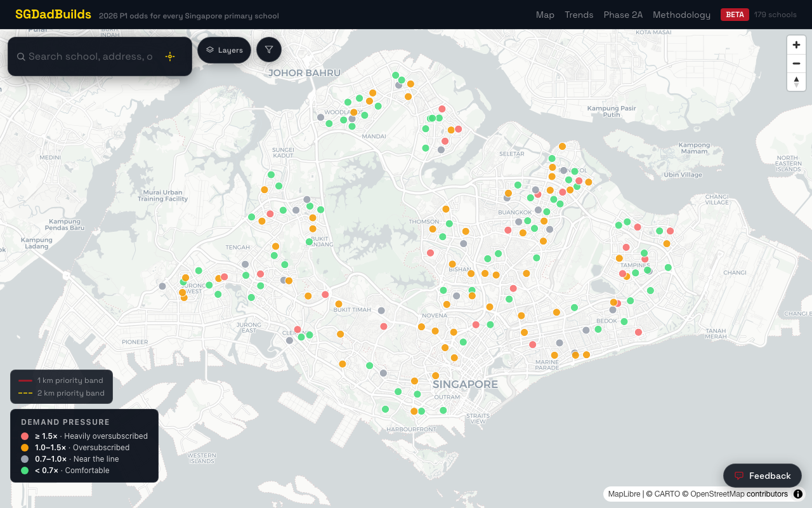This screenshot has height=508, width=812.
Task: Open the filter funnel button
Action: point(269,50)
